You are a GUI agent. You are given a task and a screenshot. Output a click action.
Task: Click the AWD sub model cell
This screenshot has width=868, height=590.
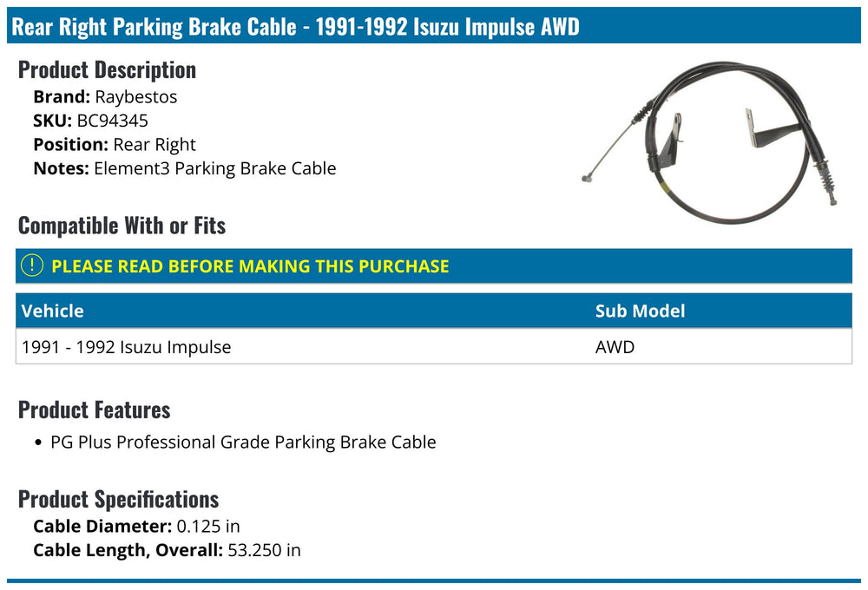tap(615, 347)
